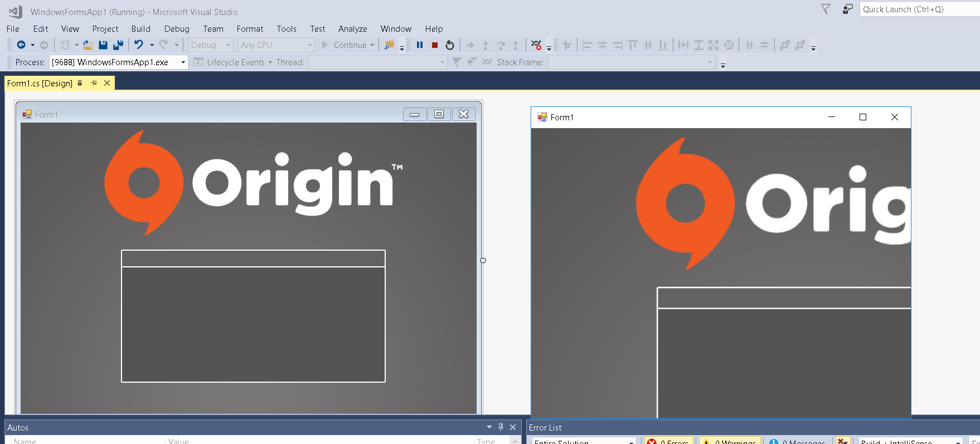This screenshot has width=980, height=444.
Task: Click the Navigate Backward arrow icon
Action: tap(21, 45)
